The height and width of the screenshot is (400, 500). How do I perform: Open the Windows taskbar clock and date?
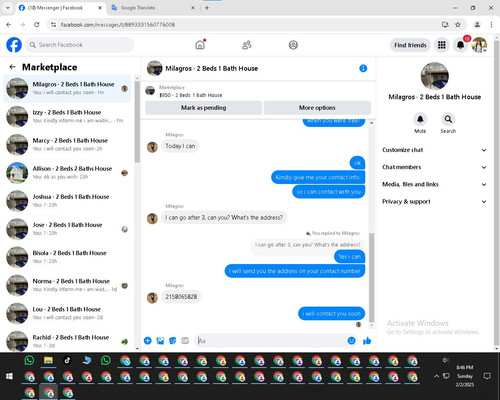(x=465, y=376)
